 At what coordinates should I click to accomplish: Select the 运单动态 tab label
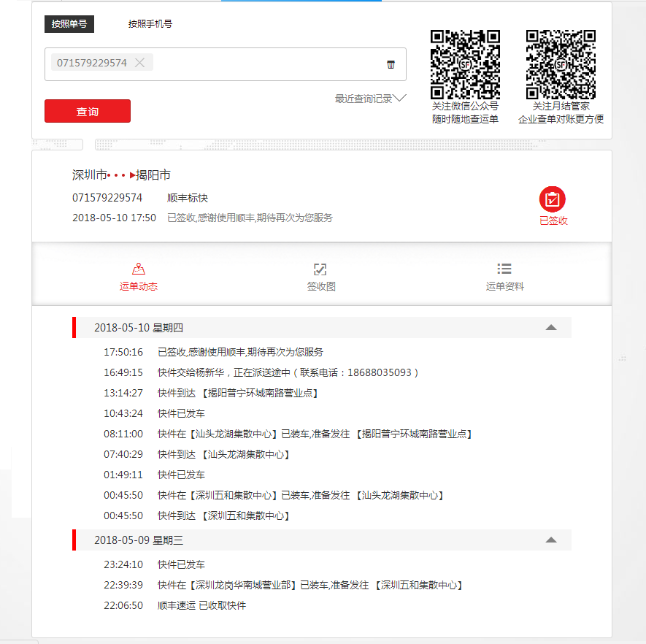coord(139,286)
